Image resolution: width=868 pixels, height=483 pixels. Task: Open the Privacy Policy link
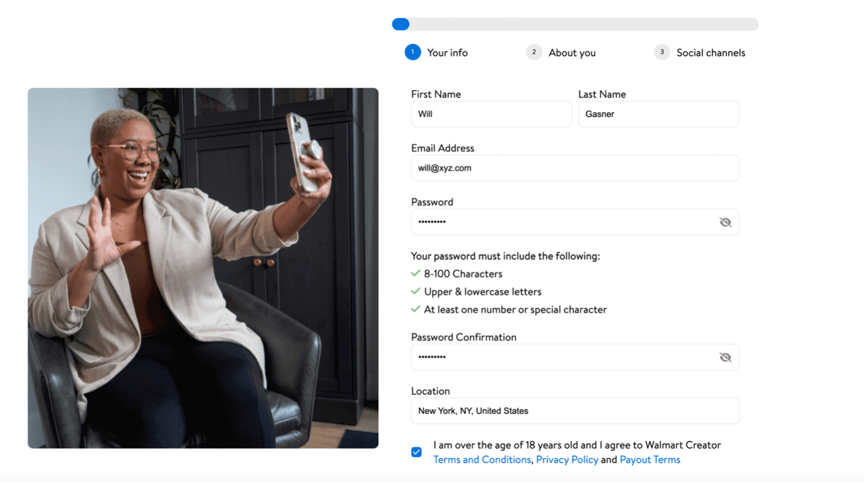click(x=566, y=459)
